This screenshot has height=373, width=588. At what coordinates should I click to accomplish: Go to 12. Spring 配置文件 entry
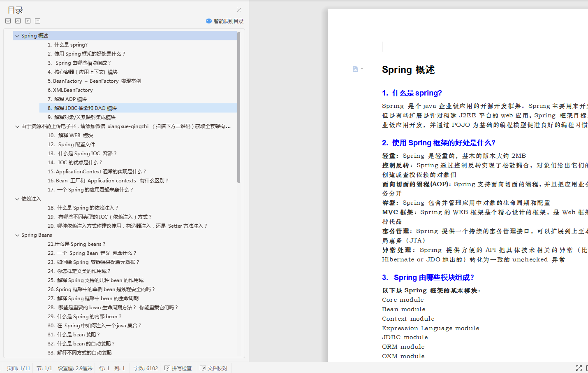[x=71, y=145]
